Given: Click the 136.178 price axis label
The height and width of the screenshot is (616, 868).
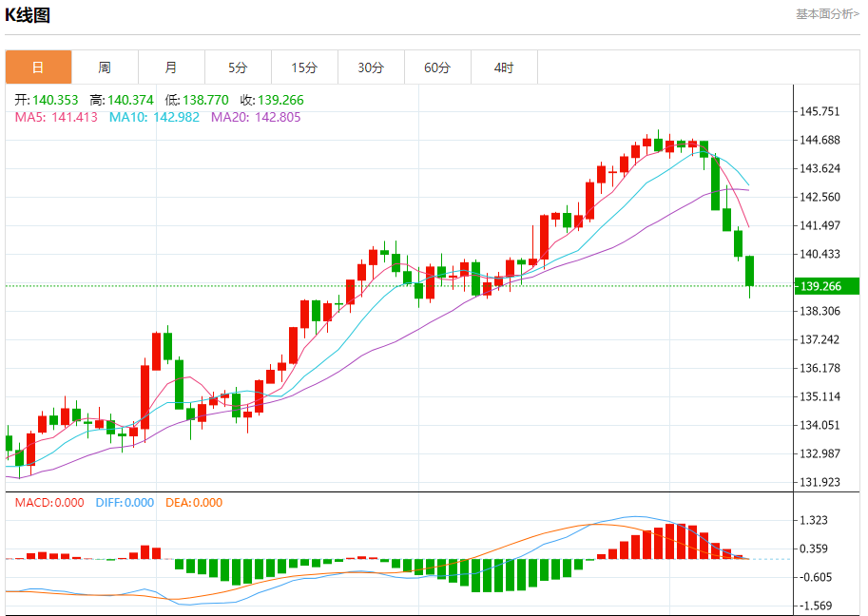Looking at the screenshot, I should tap(820, 368).
